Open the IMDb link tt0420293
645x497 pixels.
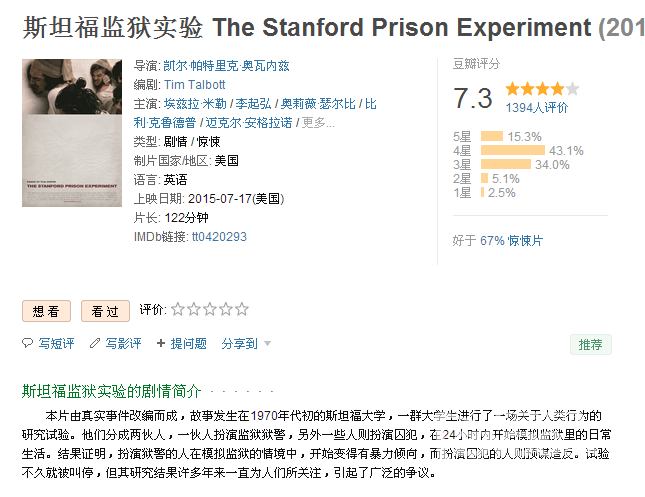219,237
